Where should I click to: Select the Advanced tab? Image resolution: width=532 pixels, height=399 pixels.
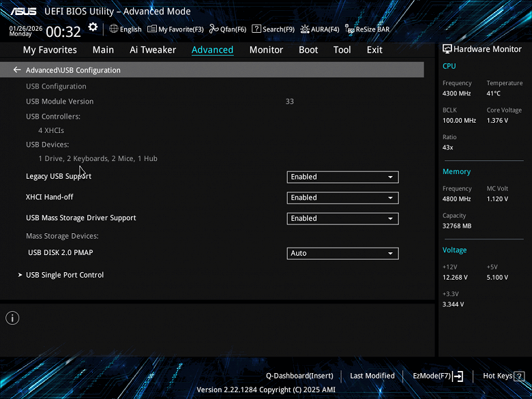[x=212, y=50]
